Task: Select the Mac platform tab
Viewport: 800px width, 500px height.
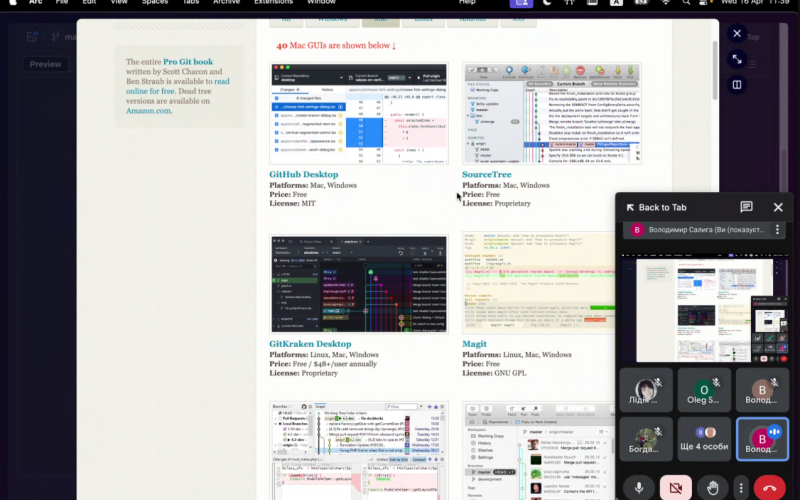Action: 381,21
